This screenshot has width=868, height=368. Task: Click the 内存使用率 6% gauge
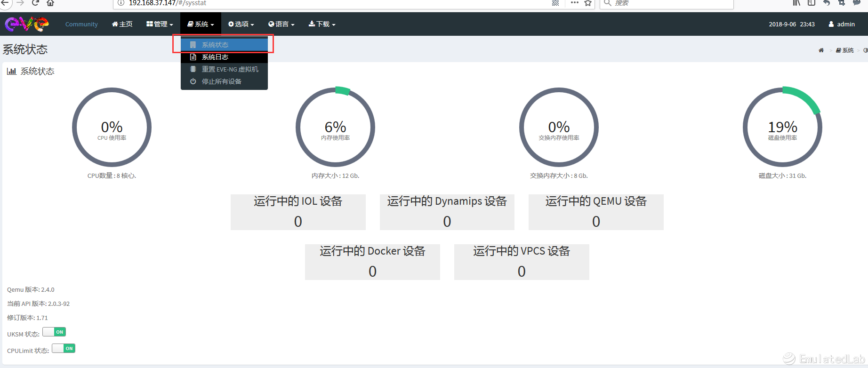(335, 127)
